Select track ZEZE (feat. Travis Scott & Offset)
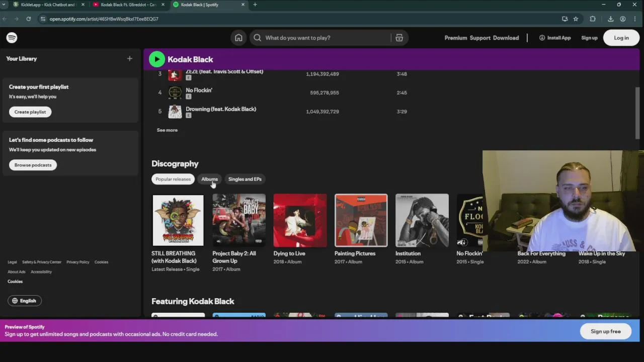 (x=224, y=71)
